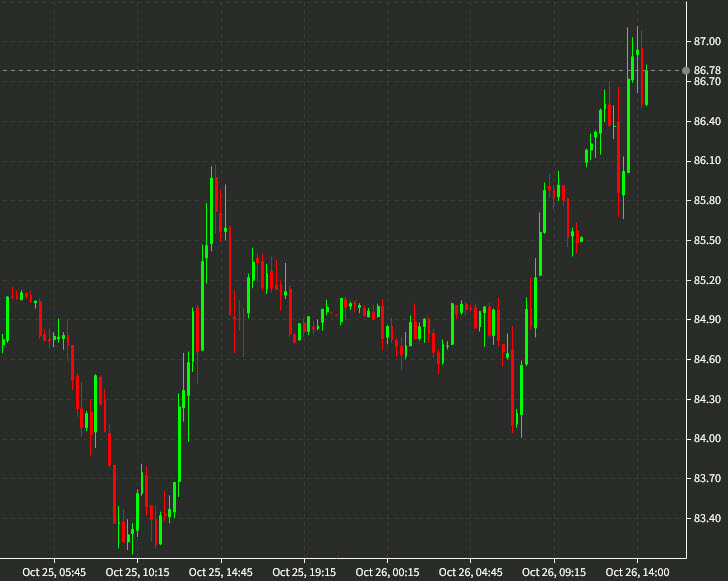Click the 83.70 price axis label
The width and height of the screenshot is (728, 581).
707,479
